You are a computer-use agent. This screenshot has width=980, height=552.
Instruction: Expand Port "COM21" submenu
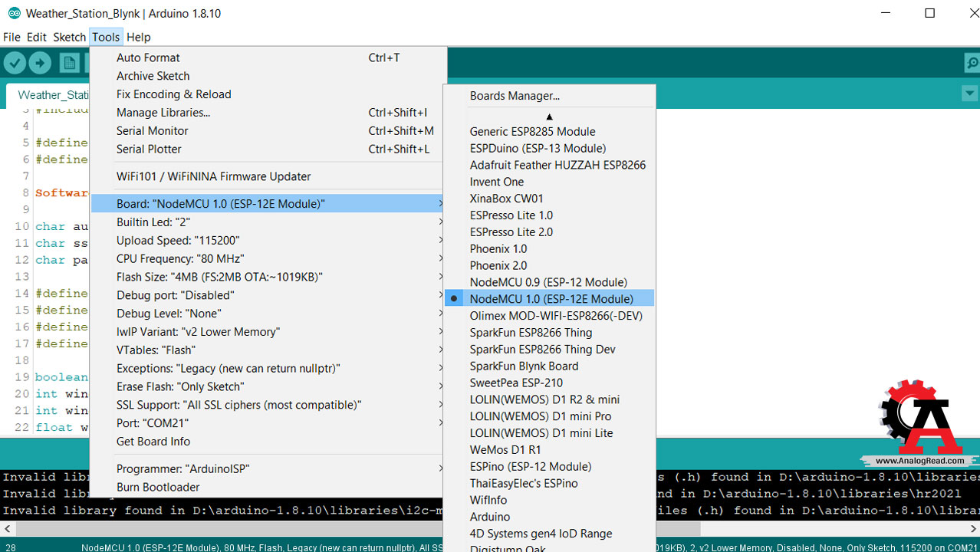(440, 423)
